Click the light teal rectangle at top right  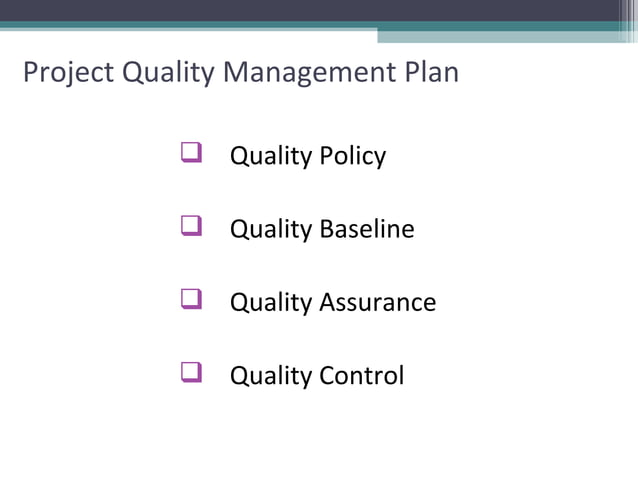coord(500,37)
